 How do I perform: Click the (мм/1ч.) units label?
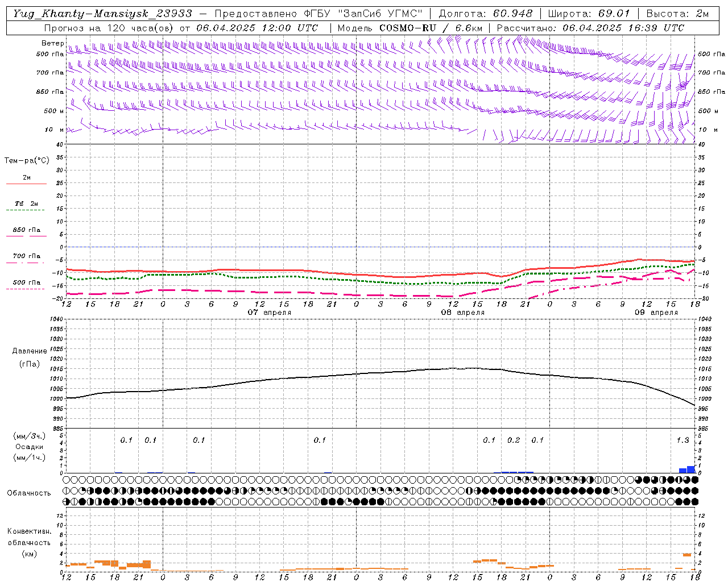point(29,458)
